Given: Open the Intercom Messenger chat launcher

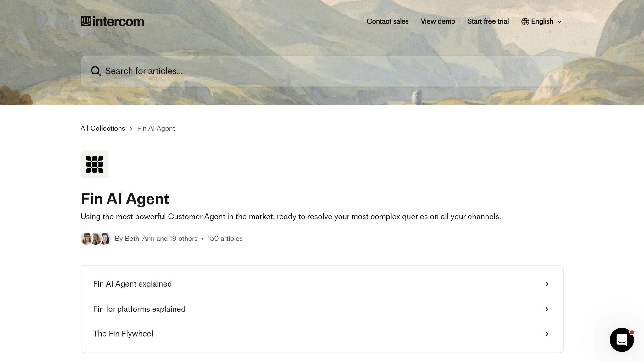Looking at the screenshot, I should click(x=622, y=340).
